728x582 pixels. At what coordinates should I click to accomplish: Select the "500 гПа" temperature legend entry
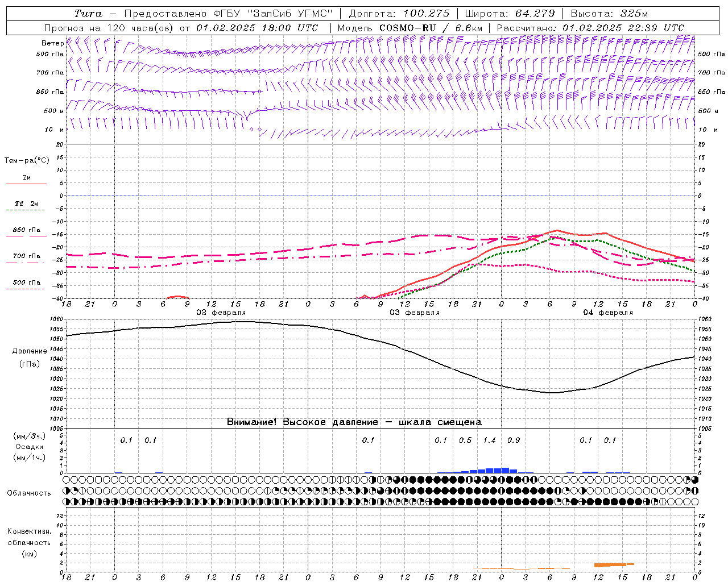point(26,282)
